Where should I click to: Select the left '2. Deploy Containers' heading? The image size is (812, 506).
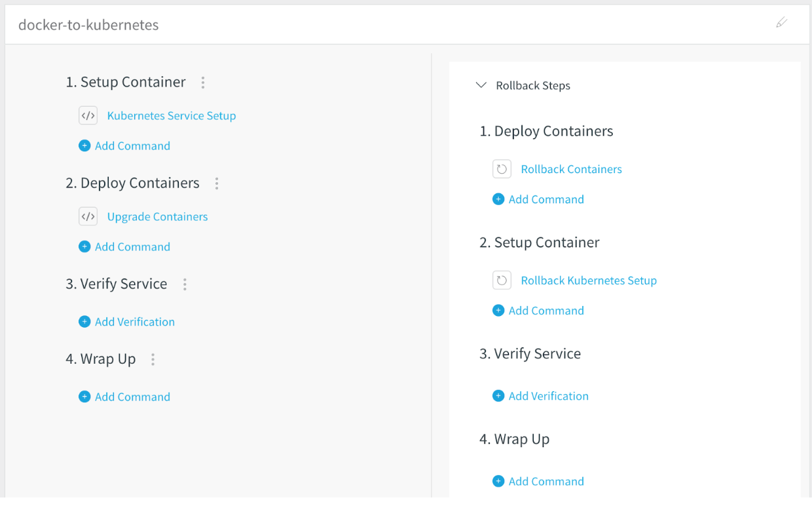pos(132,184)
